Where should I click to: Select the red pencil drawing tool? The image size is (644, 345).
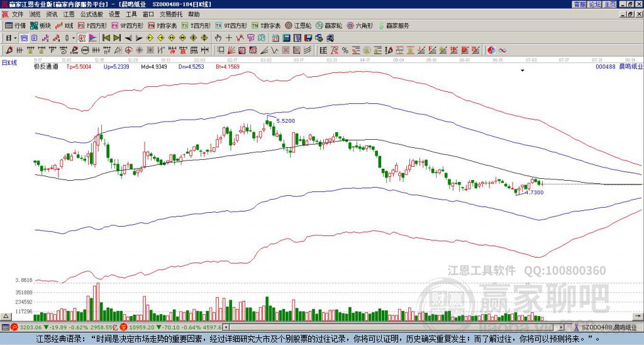click(9, 50)
